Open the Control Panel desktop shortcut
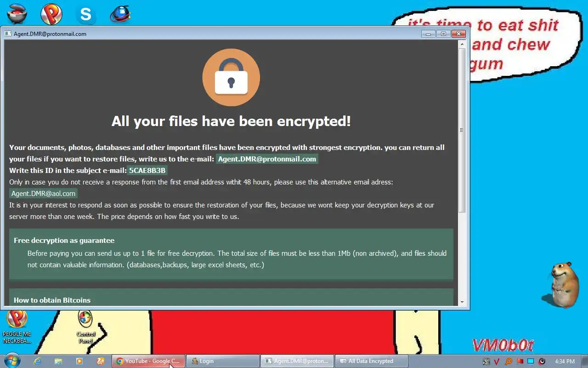The height and width of the screenshot is (368, 588). tap(85, 327)
